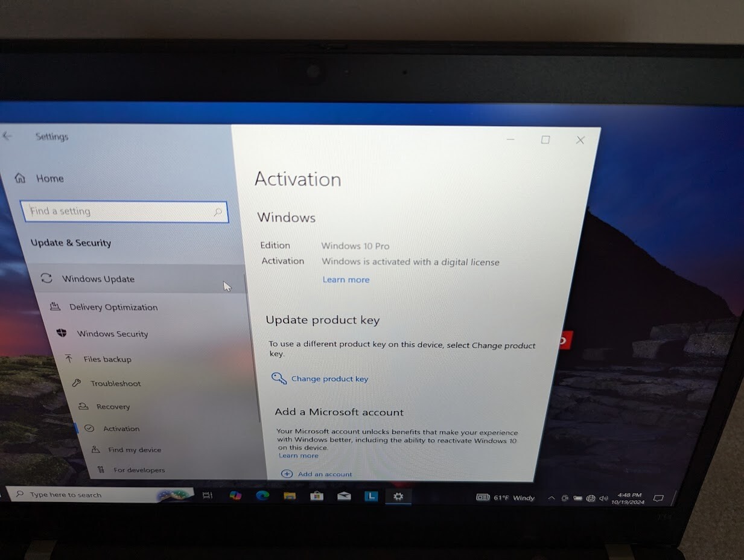Click the Add a Microsoft account heading
This screenshot has height=560, width=744.
(x=339, y=412)
